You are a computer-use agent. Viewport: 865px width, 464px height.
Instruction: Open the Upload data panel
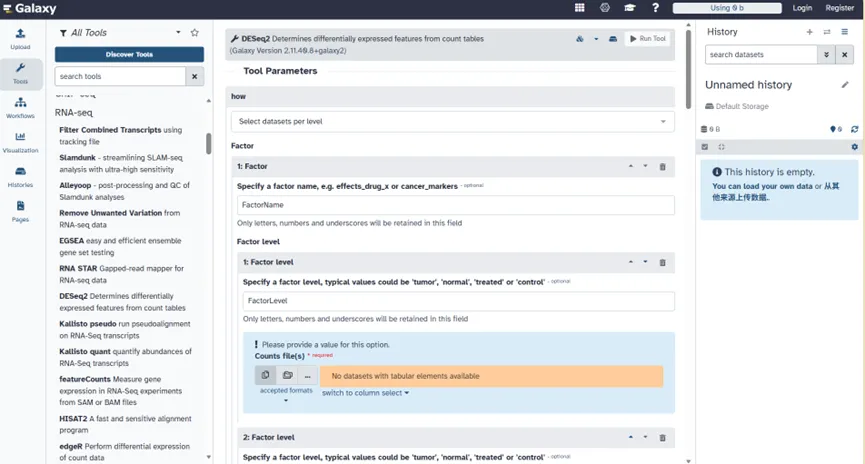pos(20,39)
